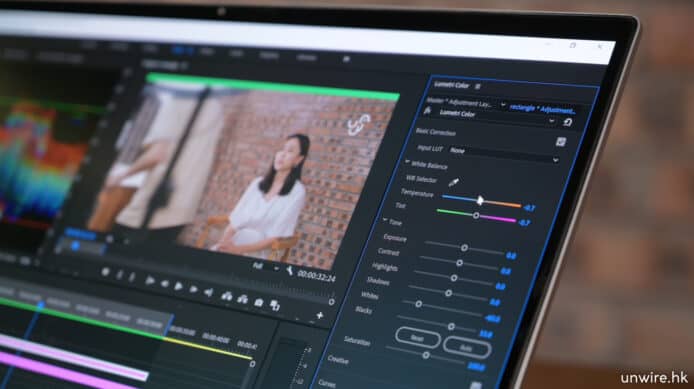The height and width of the screenshot is (389, 694).
Task: Open the Button Editor plus icon
Action: 320,315
